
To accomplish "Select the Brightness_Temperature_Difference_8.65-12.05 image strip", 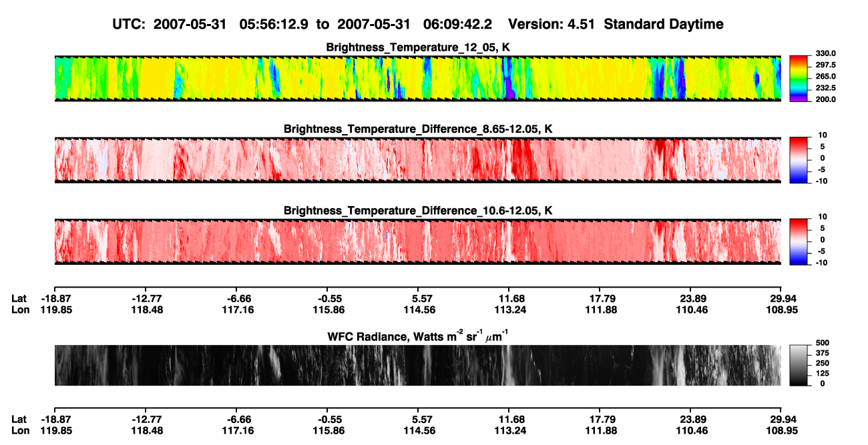I will 417,159.
